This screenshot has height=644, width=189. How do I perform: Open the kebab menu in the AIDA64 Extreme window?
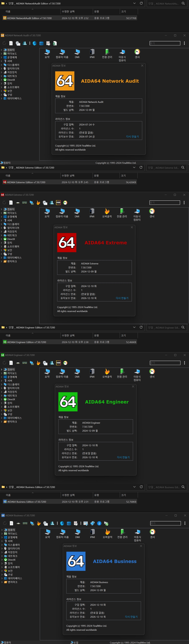pos(184,203)
